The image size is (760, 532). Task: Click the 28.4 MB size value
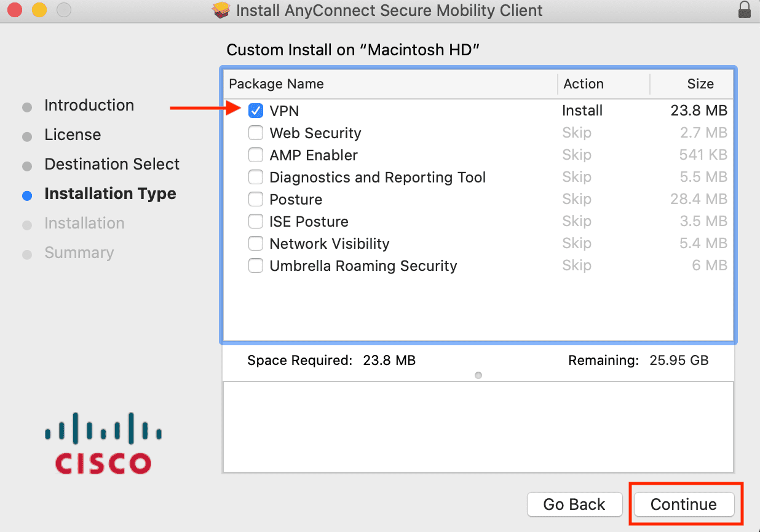(x=699, y=199)
